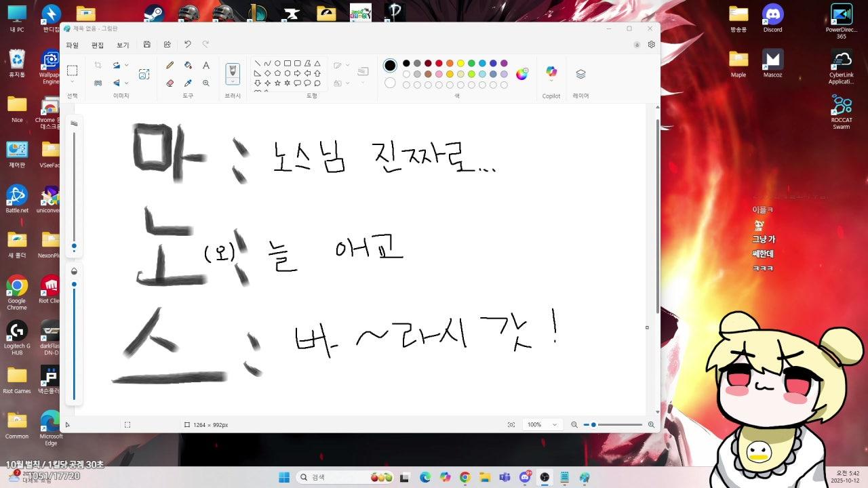Viewport: 868px width, 488px height.
Task: Select the secondary white color circle
Action: (390, 83)
